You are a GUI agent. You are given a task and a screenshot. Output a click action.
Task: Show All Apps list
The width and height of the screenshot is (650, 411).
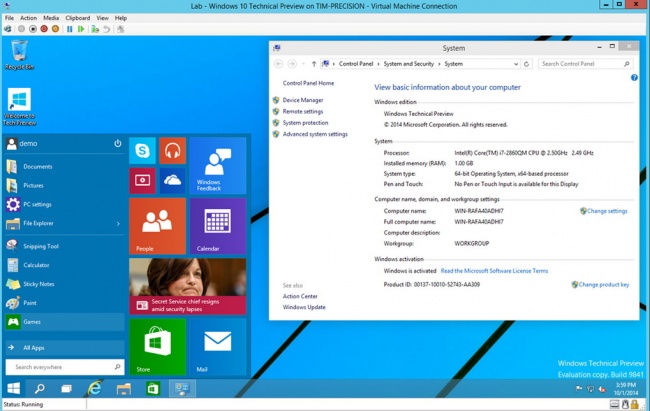[65, 348]
